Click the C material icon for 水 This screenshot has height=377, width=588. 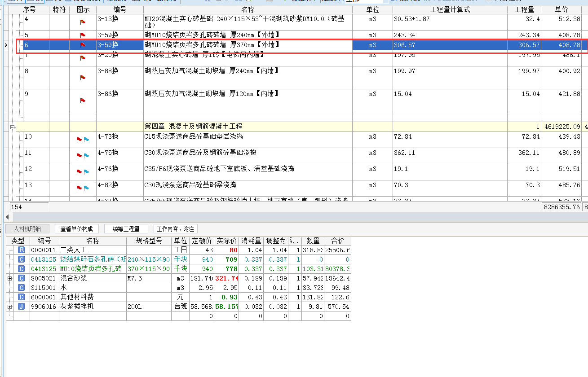(21, 288)
